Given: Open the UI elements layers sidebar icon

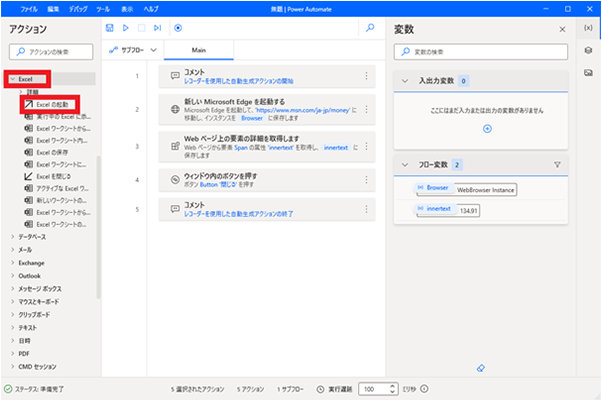Looking at the screenshot, I should click(588, 50).
